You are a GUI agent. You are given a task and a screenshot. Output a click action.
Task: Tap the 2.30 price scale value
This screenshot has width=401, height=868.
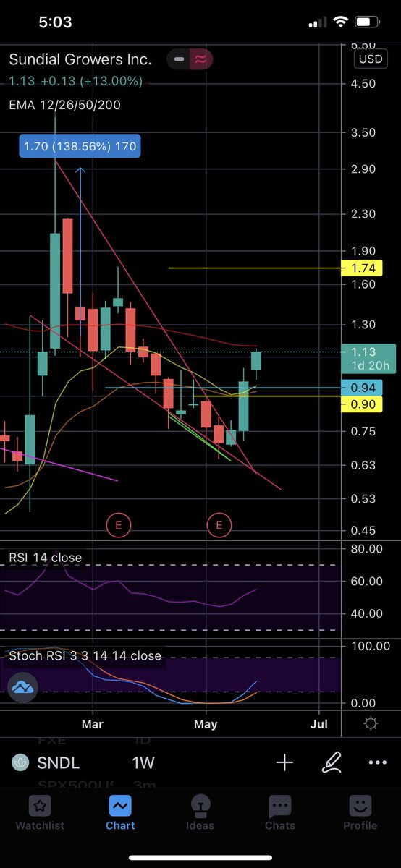(x=363, y=214)
